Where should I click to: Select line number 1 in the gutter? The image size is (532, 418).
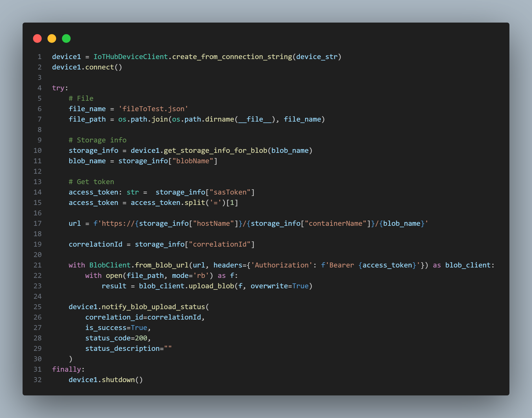pyautogui.click(x=39, y=57)
